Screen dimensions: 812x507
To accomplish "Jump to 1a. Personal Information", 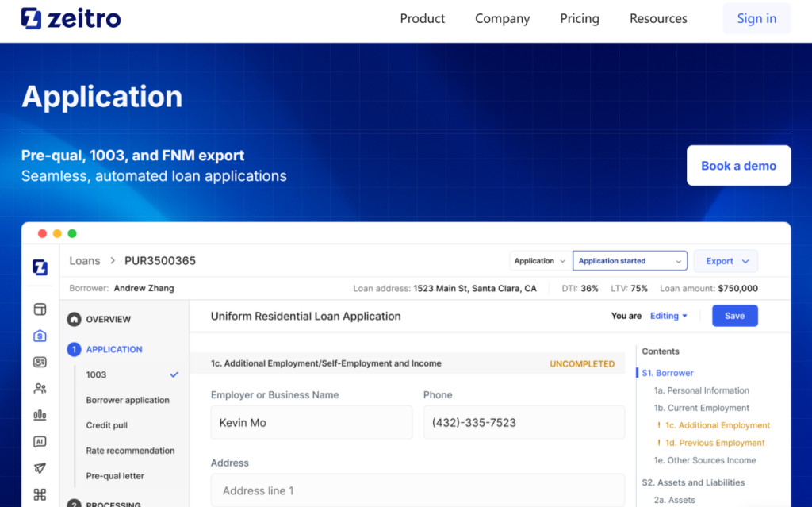I will [x=701, y=390].
